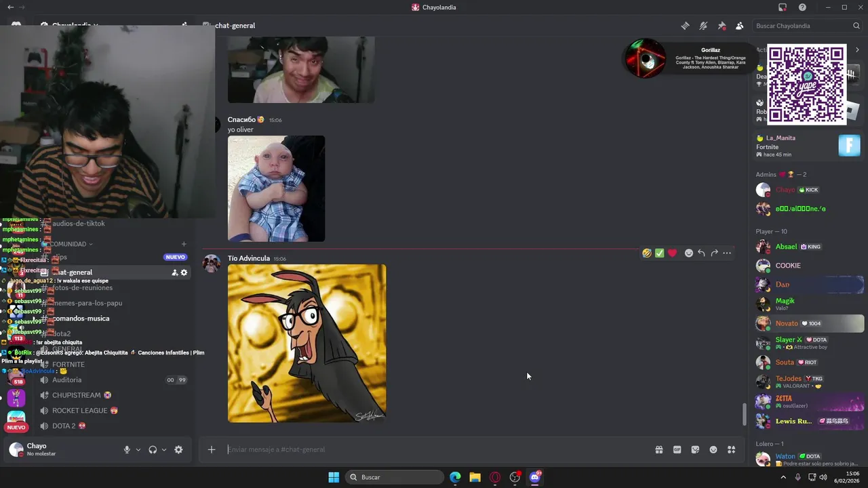The image size is (868, 488).
Task: Open pinned messages icon
Action: pyautogui.click(x=722, y=26)
